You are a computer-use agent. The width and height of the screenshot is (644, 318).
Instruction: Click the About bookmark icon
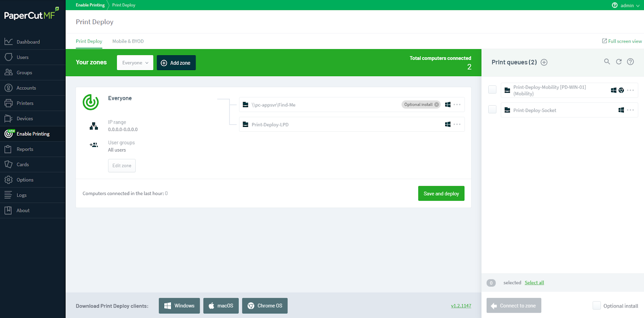pyautogui.click(x=8, y=210)
